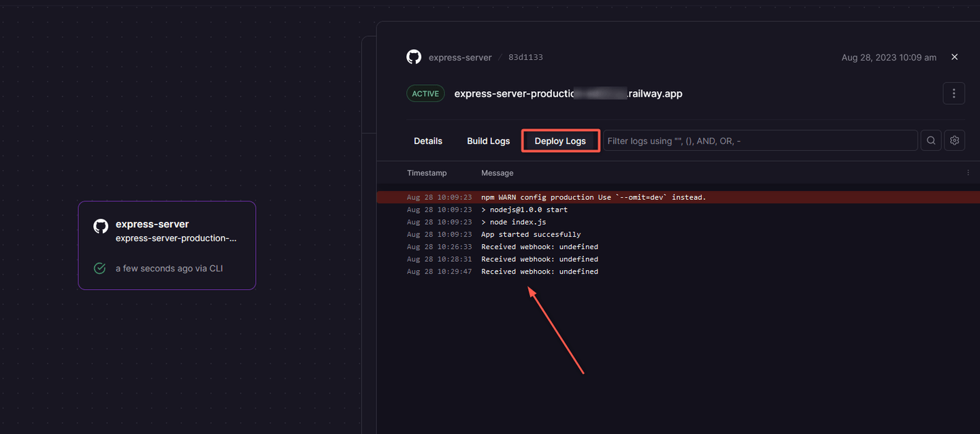Screen dimensions: 980x434
Task: Click the ACTIVE status badge
Action: [x=425, y=94]
